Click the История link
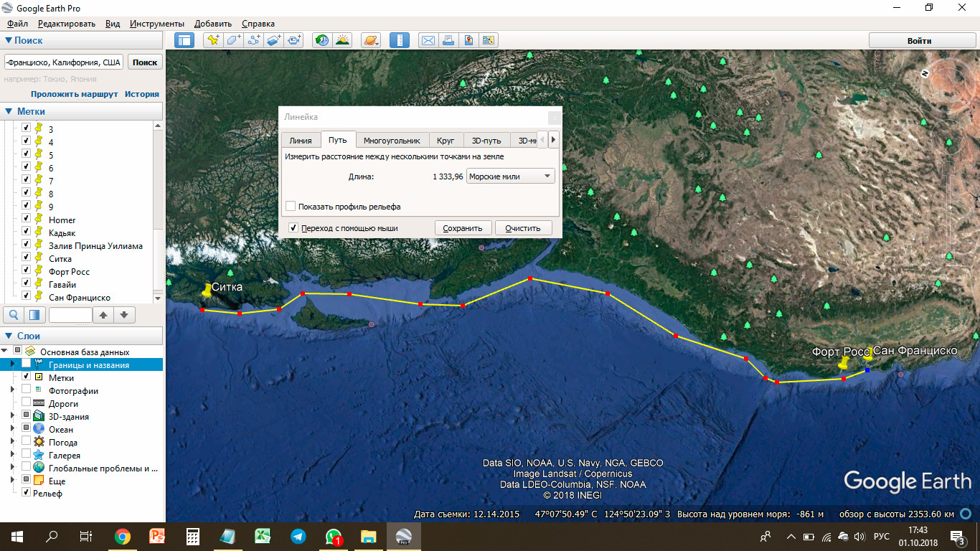Screen dimensions: 980x551 click(142, 94)
